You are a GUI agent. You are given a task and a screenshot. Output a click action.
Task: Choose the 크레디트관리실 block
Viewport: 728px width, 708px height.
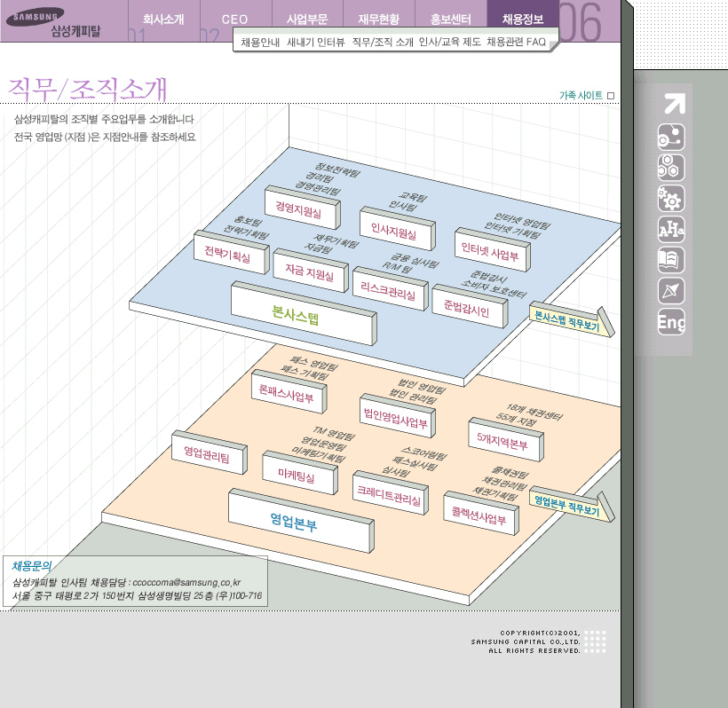(390, 494)
